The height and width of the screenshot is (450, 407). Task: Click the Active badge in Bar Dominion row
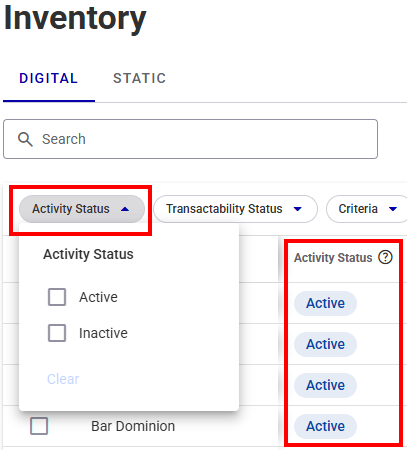click(x=325, y=426)
